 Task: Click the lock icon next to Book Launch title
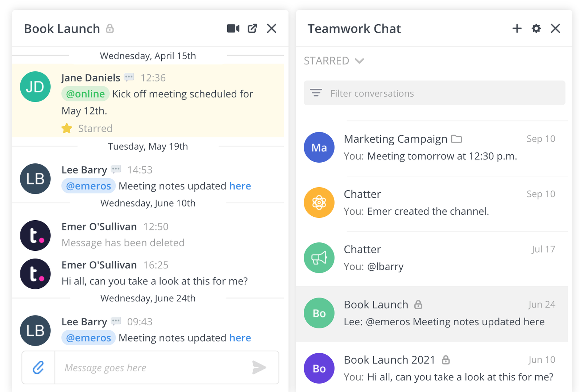pyautogui.click(x=111, y=28)
